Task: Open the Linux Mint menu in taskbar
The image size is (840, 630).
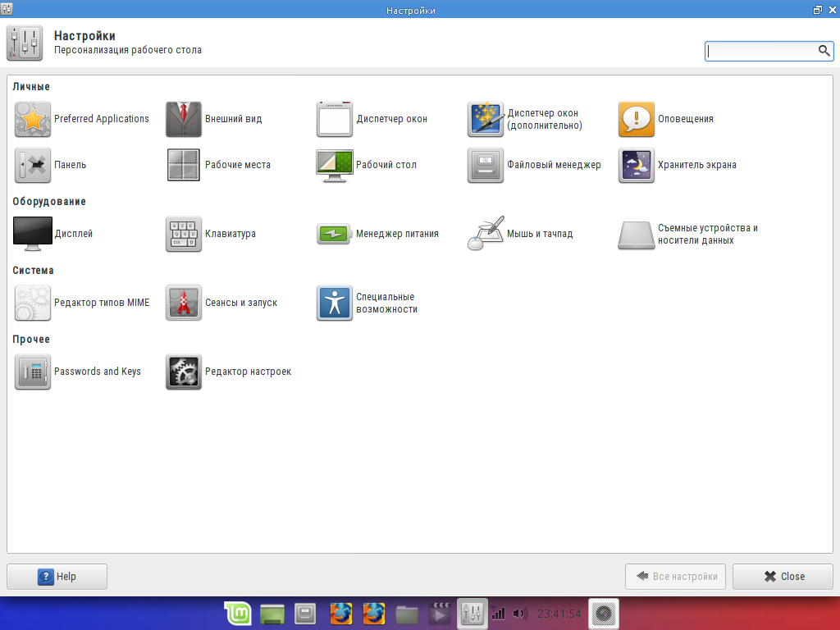Action: (238, 614)
